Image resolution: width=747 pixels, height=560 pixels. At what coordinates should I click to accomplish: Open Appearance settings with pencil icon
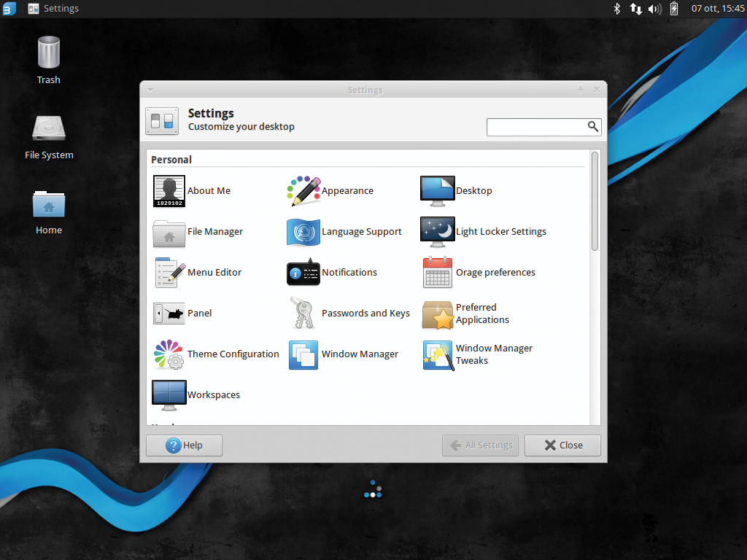click(303, 191)
